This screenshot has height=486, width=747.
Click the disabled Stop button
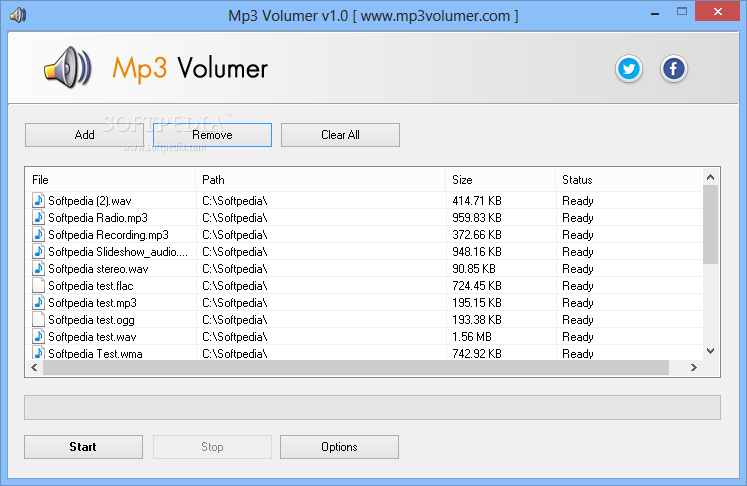[x=212, y=447]
